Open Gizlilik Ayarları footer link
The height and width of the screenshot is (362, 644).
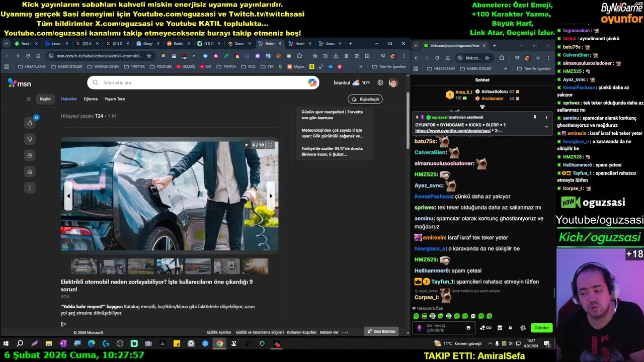219,332
